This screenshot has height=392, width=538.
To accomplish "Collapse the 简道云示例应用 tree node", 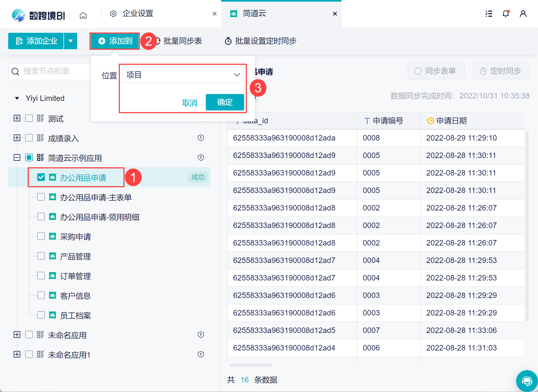I will (17, 157).
